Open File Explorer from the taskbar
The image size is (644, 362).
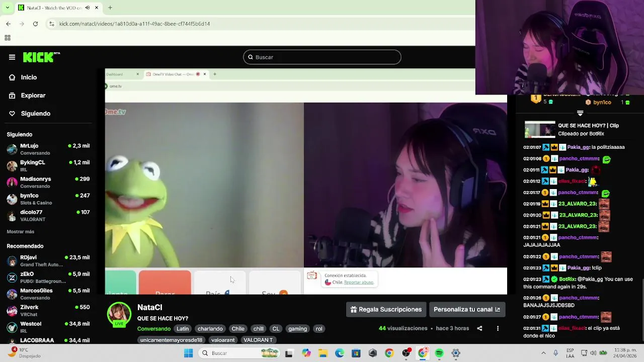(323, 353)
